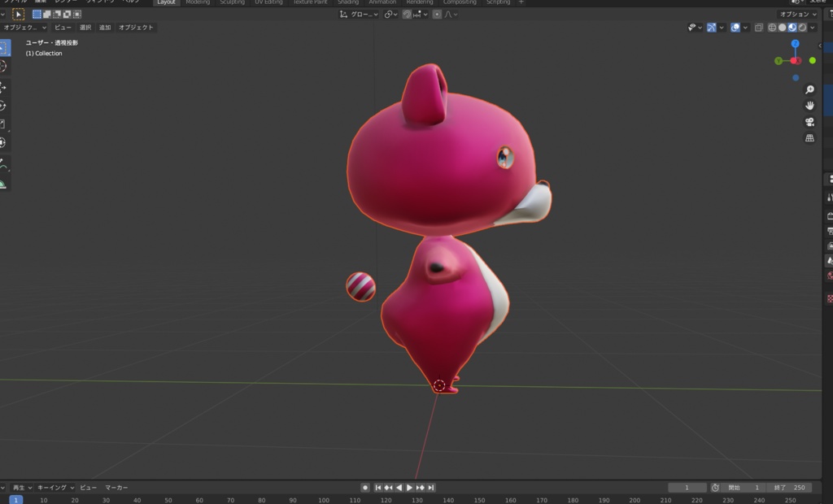Click the green Y axis gizmo handle
This screenshot has height=504, width=833.
point(778,61)
